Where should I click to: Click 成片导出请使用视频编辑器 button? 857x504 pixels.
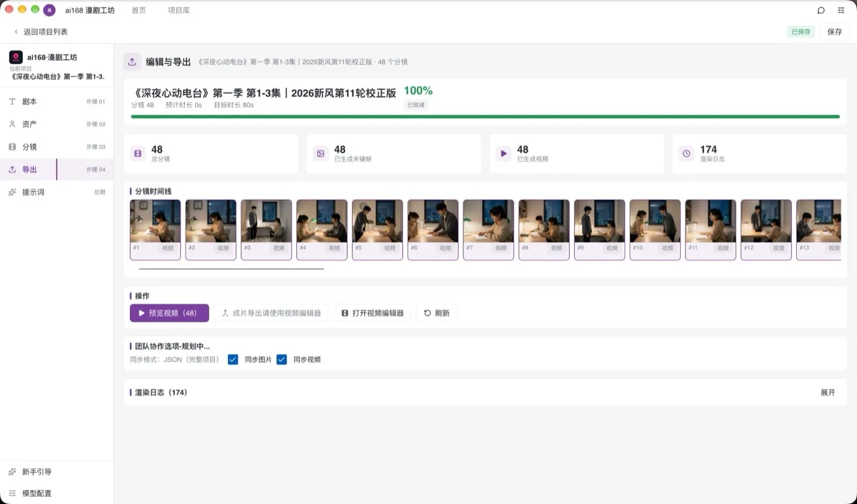pos(271,313)
